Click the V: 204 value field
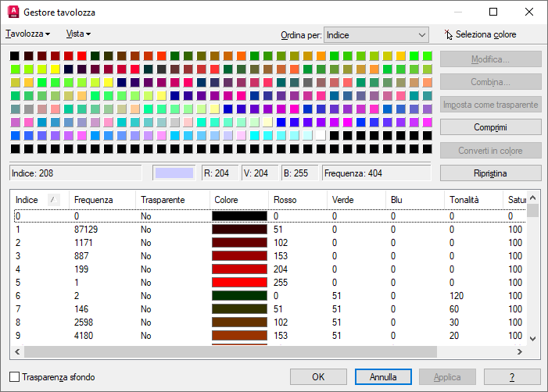This screenshot has height=392, width=548. click(x=260, y=173)
